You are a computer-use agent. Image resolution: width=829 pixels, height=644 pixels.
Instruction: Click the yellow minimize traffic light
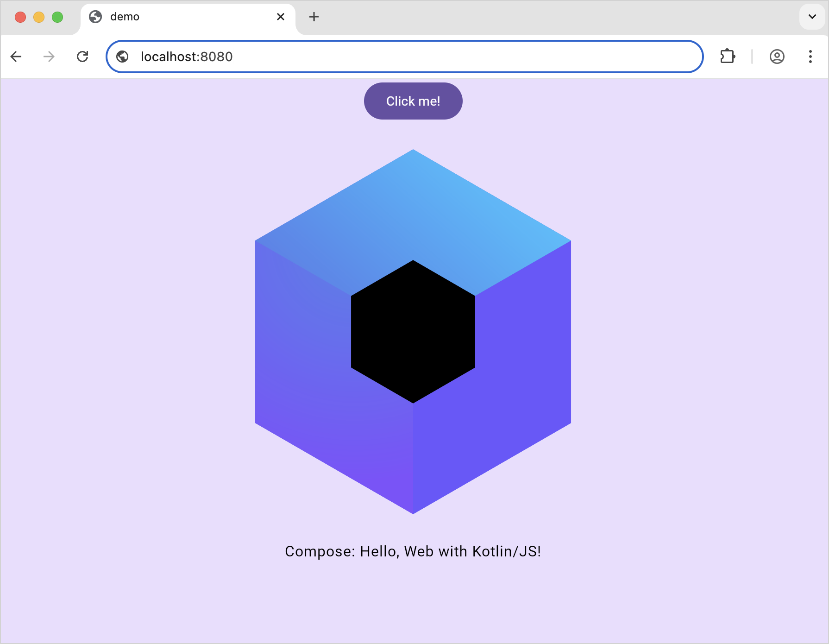point(39,17)
